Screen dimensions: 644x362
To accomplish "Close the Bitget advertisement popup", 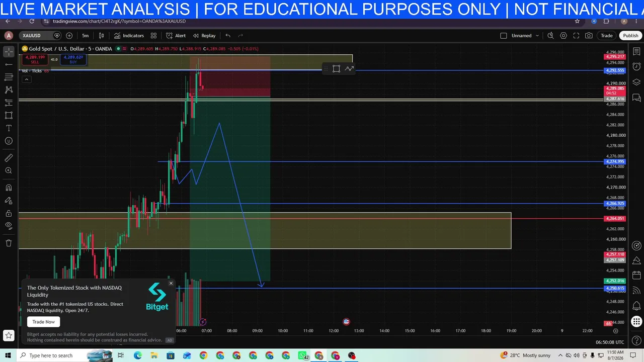I will coord(171,284).
